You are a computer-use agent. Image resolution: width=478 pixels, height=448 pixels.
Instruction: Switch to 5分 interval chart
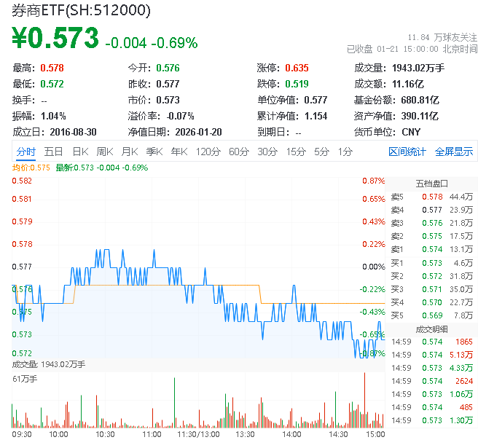[x=321, y=152]
